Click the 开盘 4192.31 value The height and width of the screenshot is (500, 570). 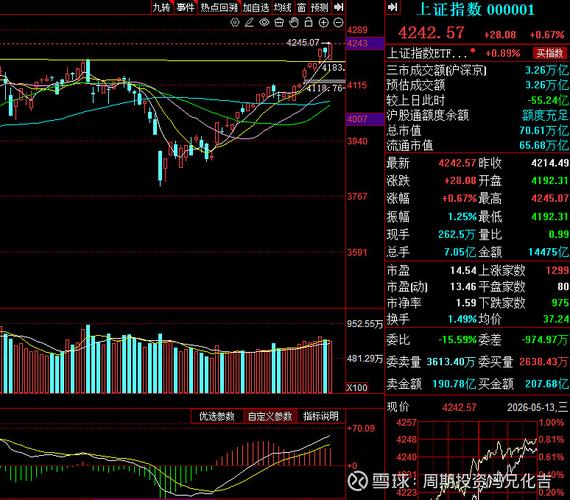pos(550,181)
